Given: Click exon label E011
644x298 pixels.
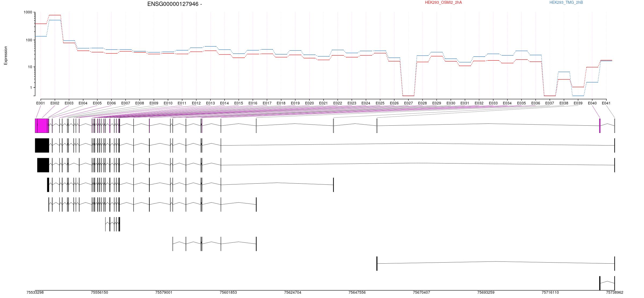Looking at the screenshot, I should pos(182,103).
